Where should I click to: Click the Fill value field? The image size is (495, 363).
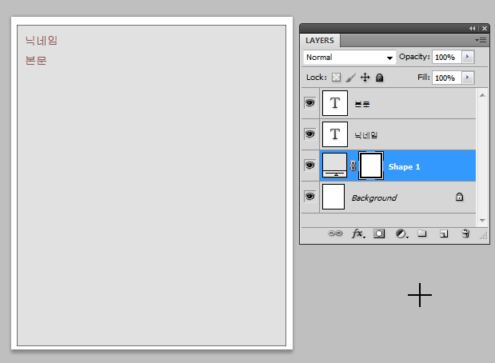tap(447, 78)
